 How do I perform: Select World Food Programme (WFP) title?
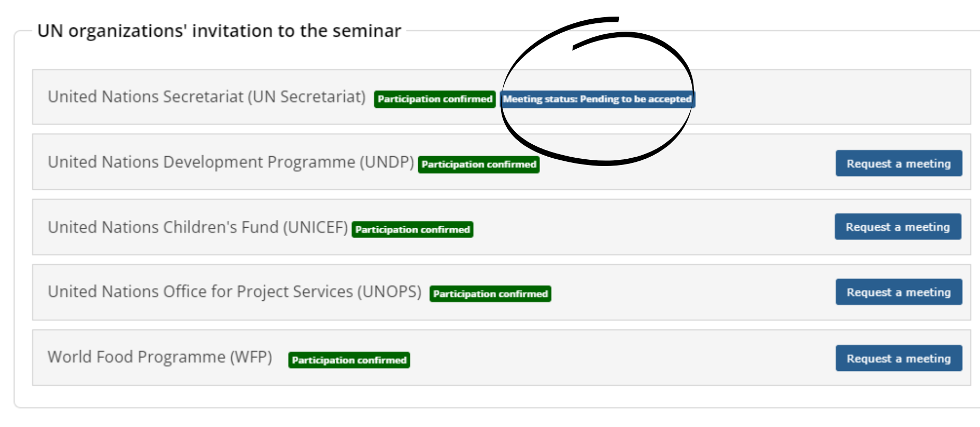click(160, 357)
